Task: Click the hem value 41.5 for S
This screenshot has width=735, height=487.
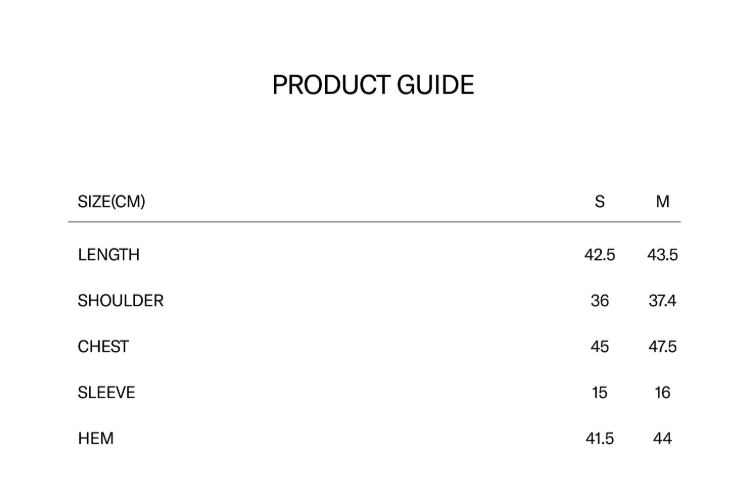Action: point(600,439)
